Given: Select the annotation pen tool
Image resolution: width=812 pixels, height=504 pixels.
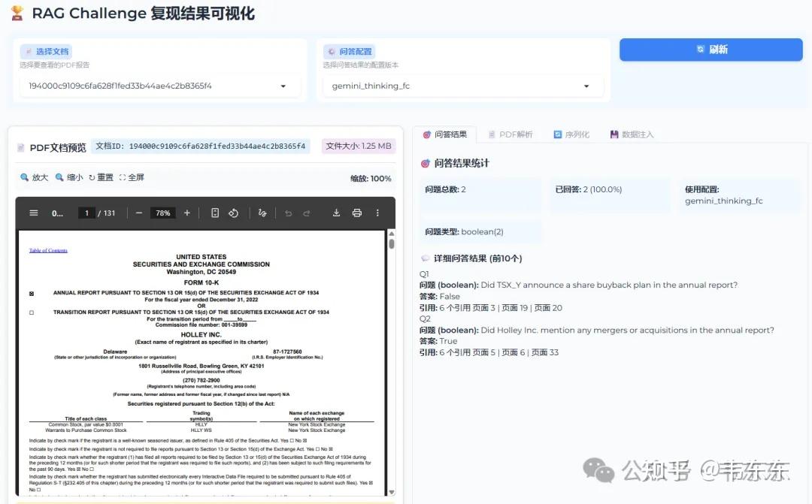Looking at the screenshot, I should (x=263, y=213).
